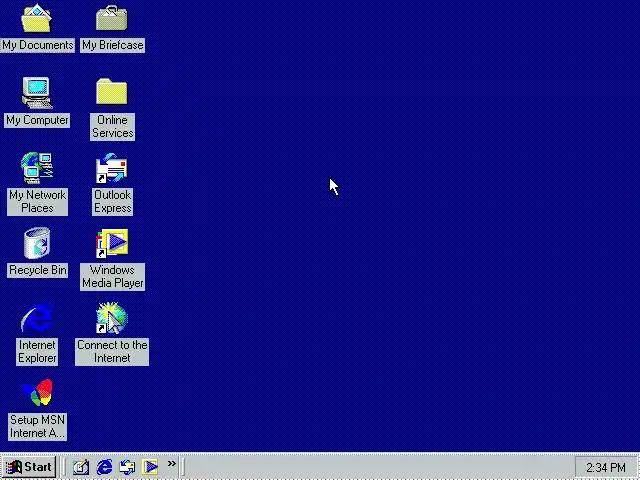This screenshot has height=480, width=640.
Task: Click the "My Computer" label text
Action: [x=37, y=120]
